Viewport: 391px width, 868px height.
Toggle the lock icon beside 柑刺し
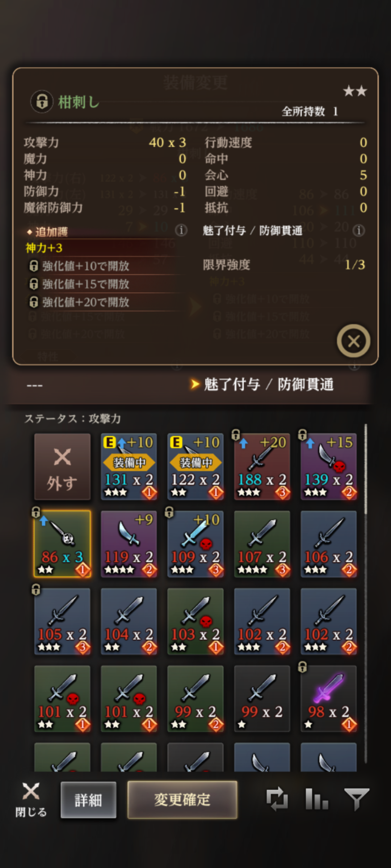click(42, 102)
